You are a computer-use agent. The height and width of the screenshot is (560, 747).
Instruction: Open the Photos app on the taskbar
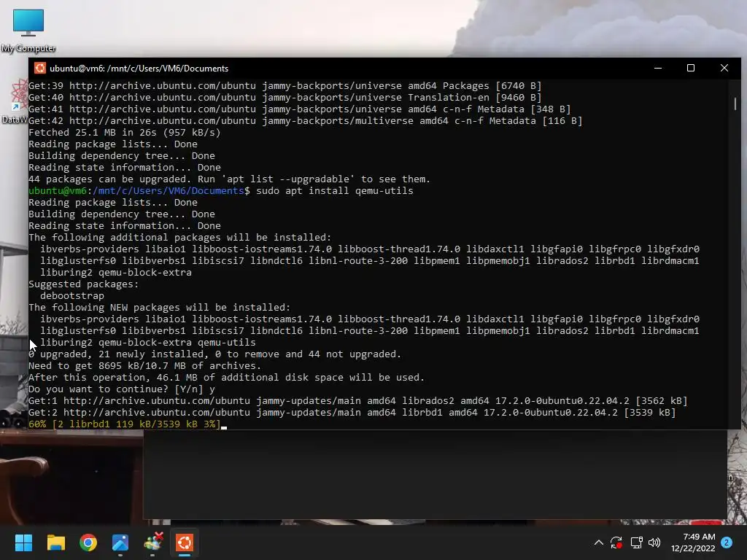[x=120, y=542]
